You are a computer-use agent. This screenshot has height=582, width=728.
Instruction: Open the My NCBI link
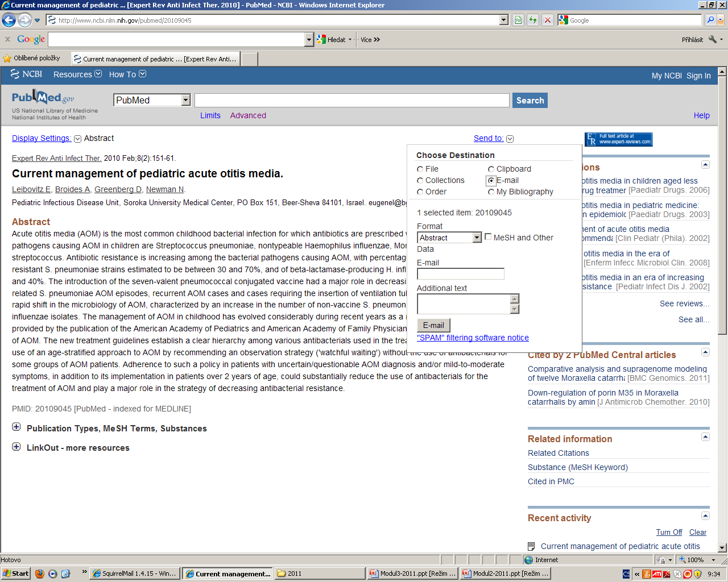click(x=667, y=76)
